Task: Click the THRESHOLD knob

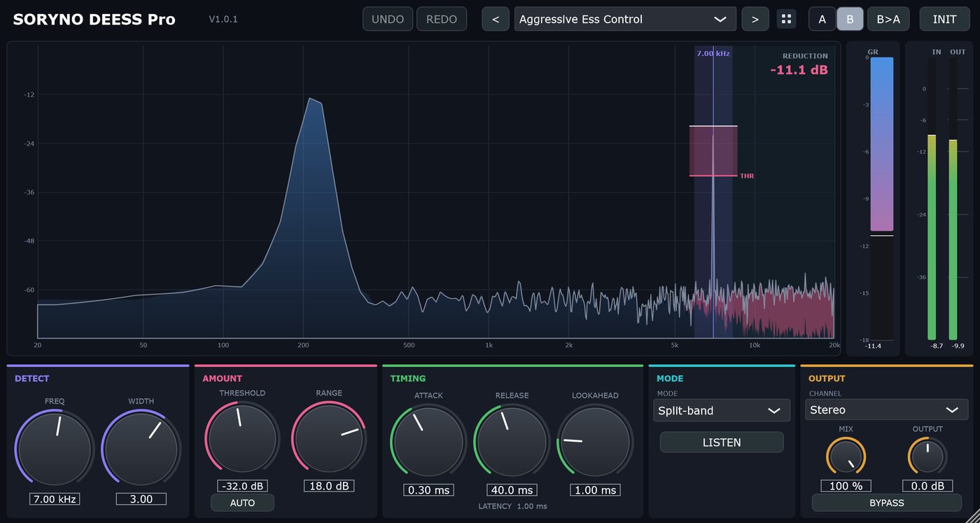Action: click(x=242, y=439)
